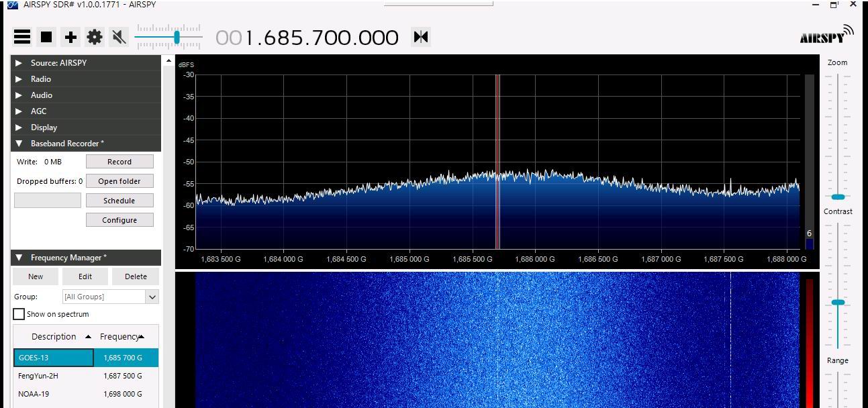Image resolution: width=868 pixels, height=408 pixels.
Task: Add a new slice with the plus icon
Action: pos(70,37)
